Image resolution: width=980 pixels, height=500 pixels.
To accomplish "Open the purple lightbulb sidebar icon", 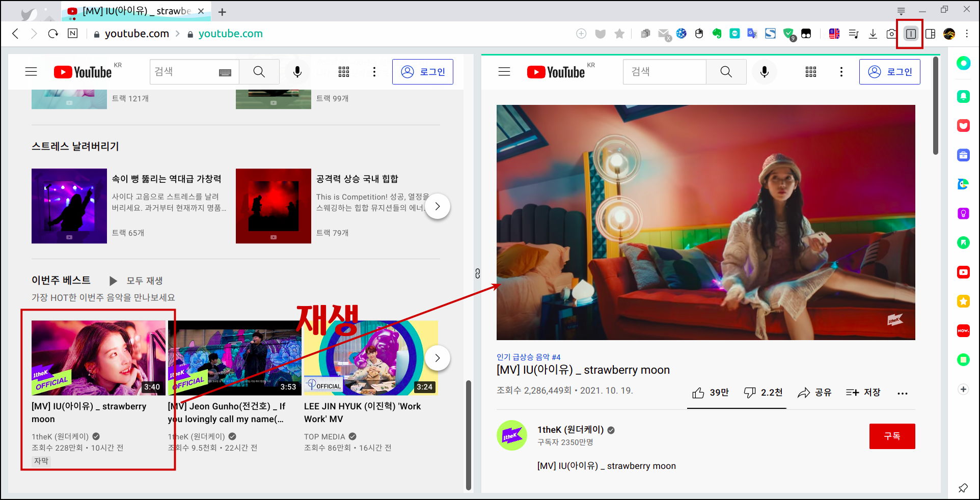I will [963, 213].
